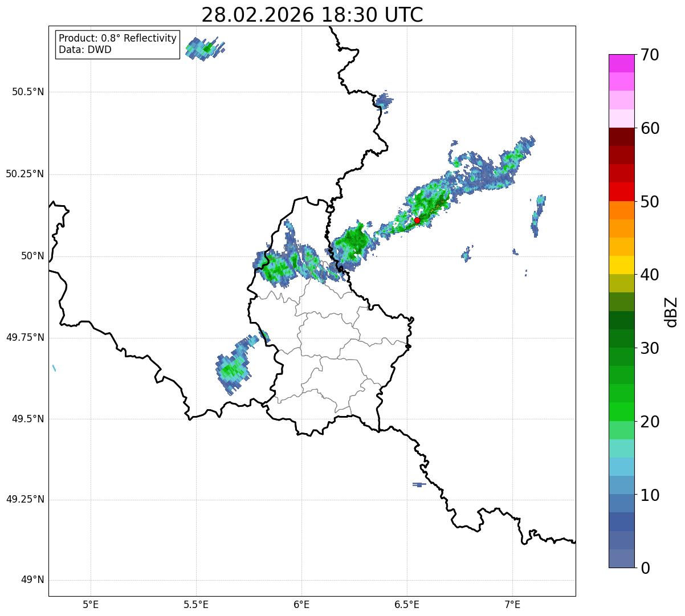Click the colorbar tick label '0'
685x616 pixels.
[645, 568]
